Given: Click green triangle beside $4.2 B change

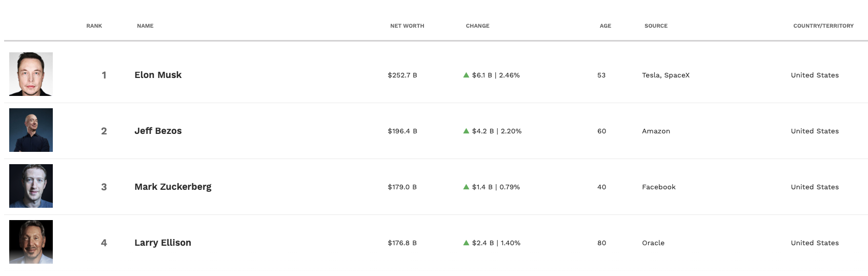Looking at the screenshot, I should click(466, 131).
